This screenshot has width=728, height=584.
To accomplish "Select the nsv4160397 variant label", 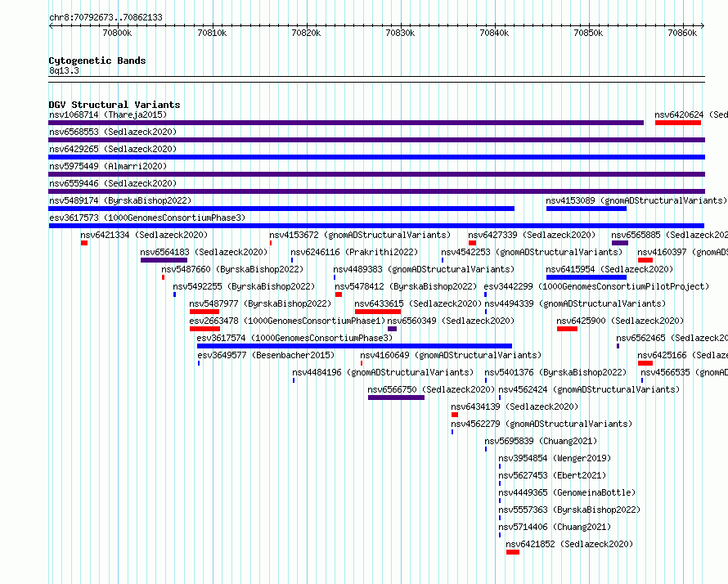I will (x=682, y=252).
